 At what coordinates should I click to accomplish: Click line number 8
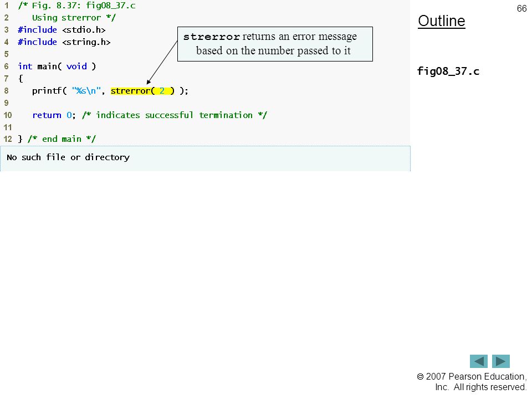pyautogui.click(x=6, y=91)
